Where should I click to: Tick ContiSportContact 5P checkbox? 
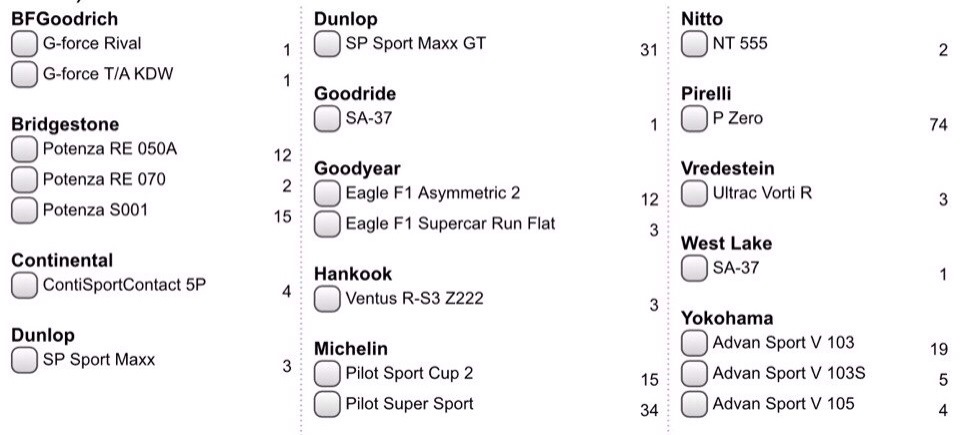(x=24, y=286)
